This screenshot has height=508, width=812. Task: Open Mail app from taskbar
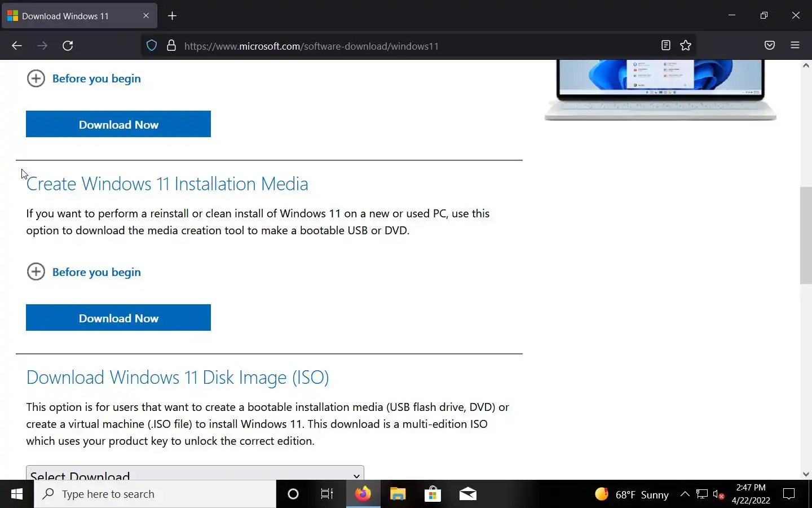tap(468, 494)
